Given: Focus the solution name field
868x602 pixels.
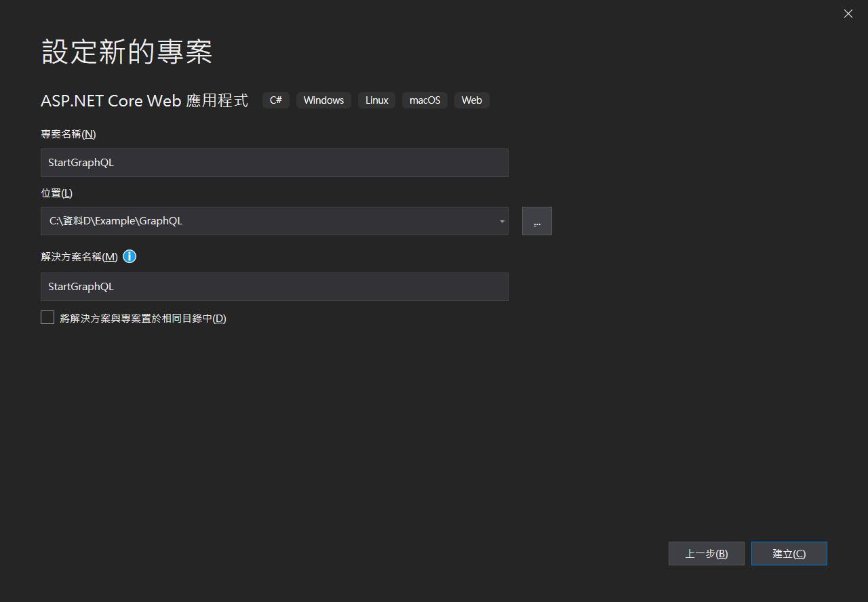Looking at the screenshot, I should 275,287.
